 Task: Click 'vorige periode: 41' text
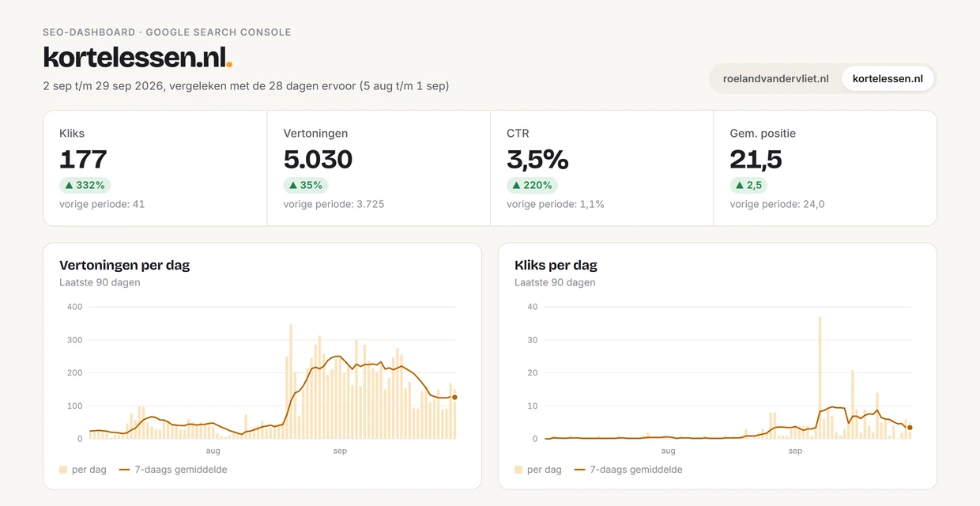pyautogui.click(x=102, y=204)
